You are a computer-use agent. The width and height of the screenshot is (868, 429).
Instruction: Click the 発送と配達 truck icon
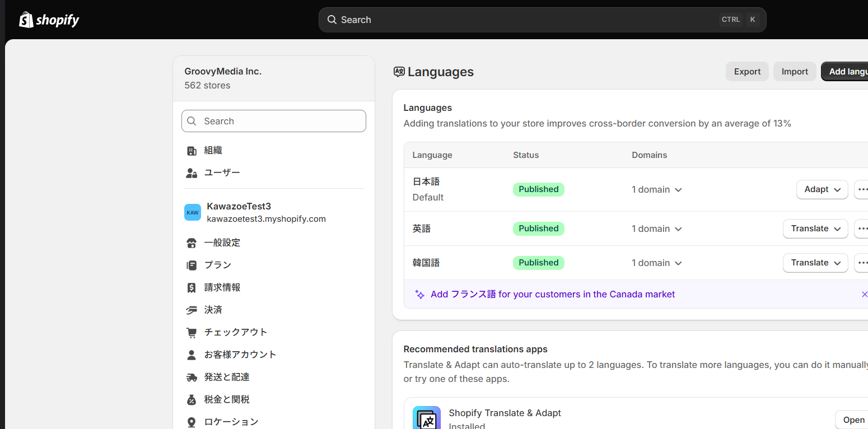pos(192,377)
